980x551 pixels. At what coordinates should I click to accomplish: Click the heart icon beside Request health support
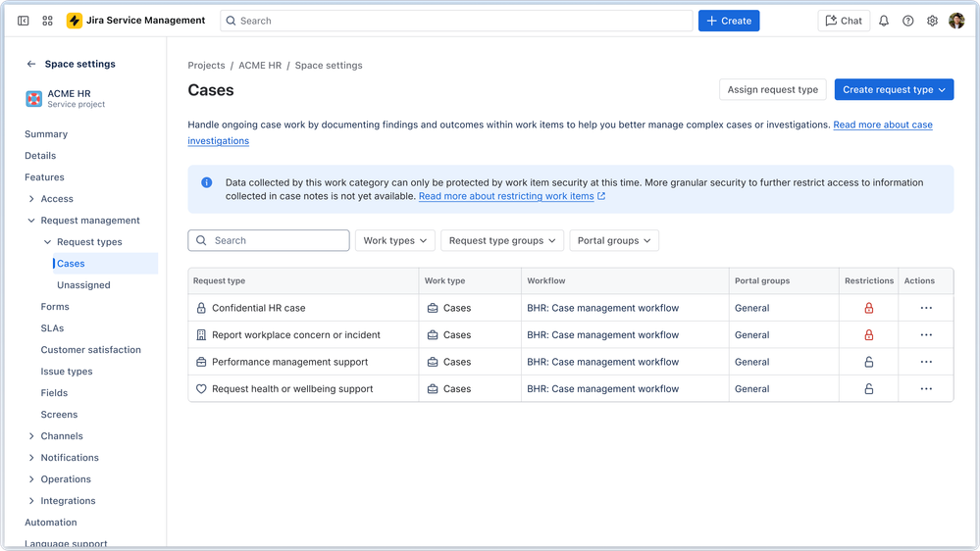coord(201,388)
